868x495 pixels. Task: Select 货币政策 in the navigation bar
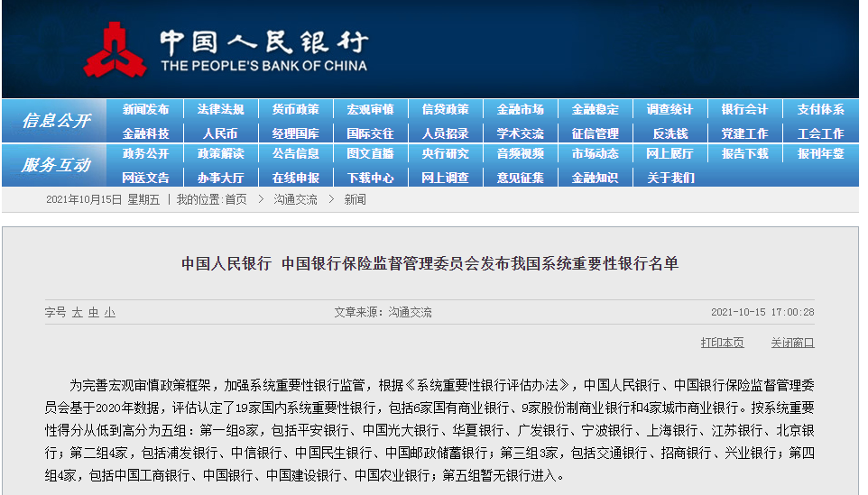(x=296, y=109)
